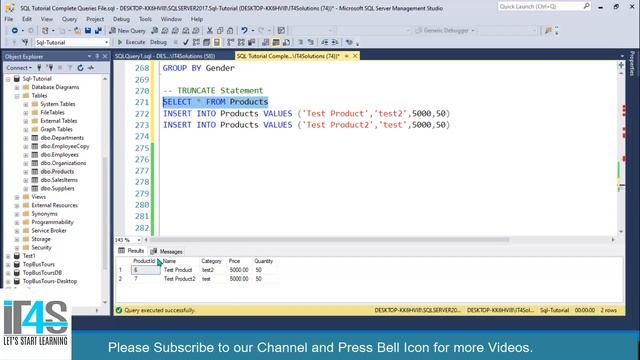
Task: Collapse the Sql-Tutorial database node
Action: pyautogui.click(x=8, y=79)
